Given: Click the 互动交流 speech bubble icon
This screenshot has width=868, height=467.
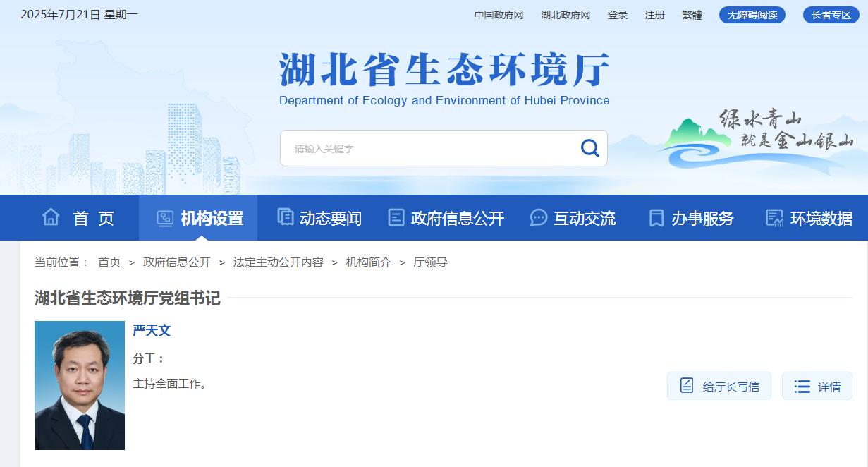Looking at the screenshot, I should [539, 217].
